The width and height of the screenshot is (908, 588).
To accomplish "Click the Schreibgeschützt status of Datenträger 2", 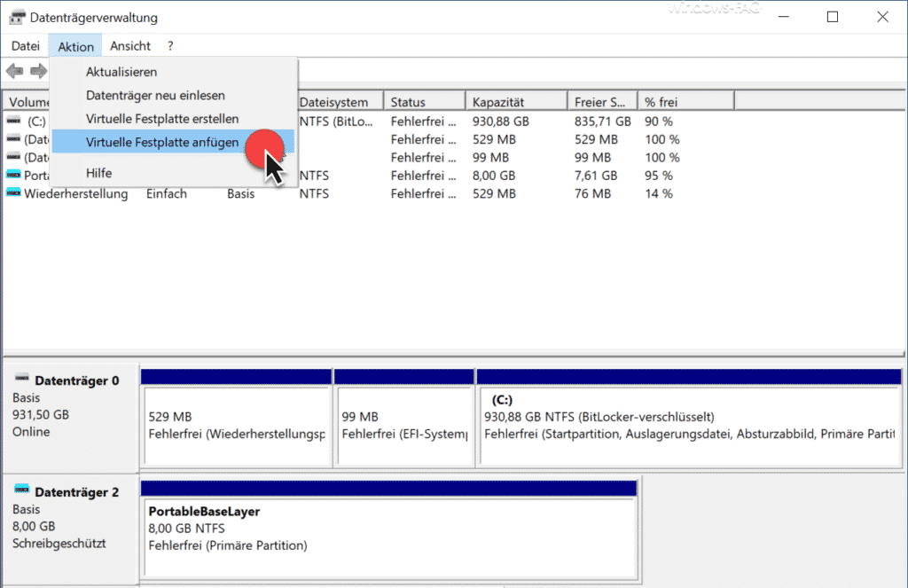I will (59, 544).
